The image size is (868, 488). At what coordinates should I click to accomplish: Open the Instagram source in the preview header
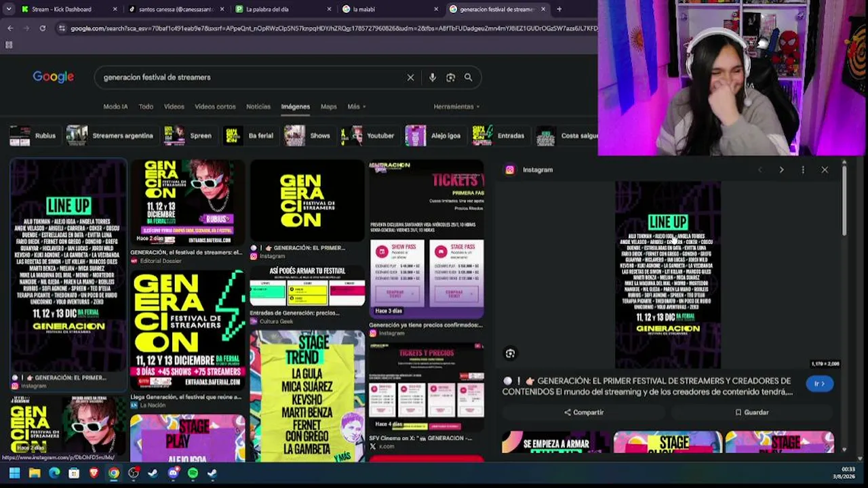pyautogui.click(x=530, y=170)
